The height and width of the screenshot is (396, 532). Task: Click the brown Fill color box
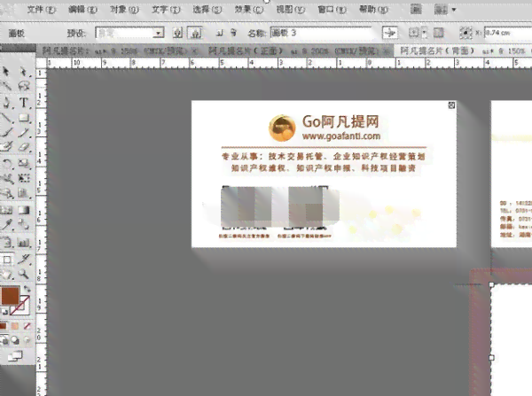point(10,296)
